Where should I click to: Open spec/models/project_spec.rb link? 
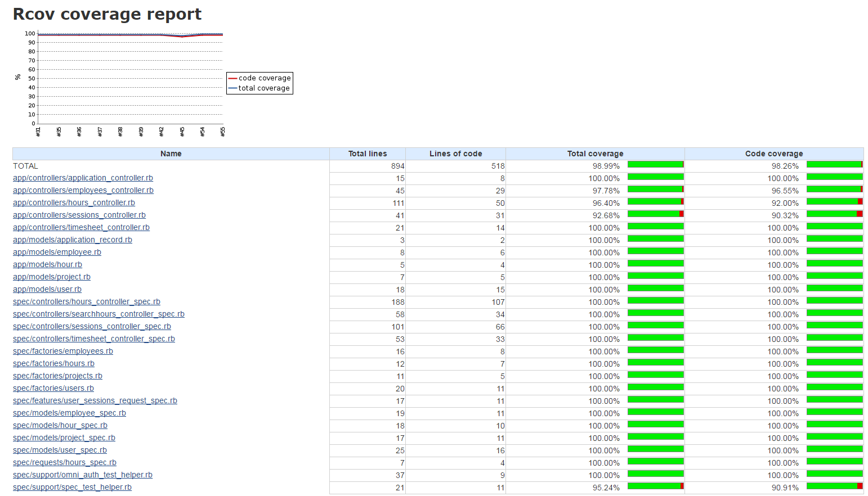coord(64,438)
